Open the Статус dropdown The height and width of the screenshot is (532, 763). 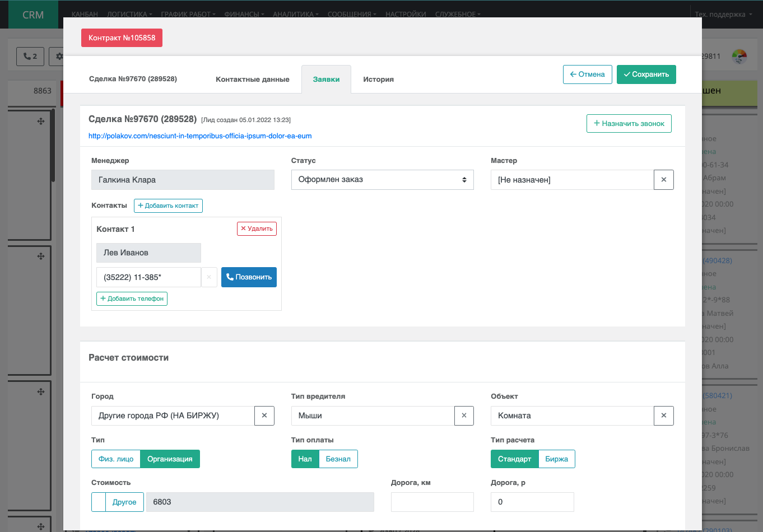pos(382,180)
